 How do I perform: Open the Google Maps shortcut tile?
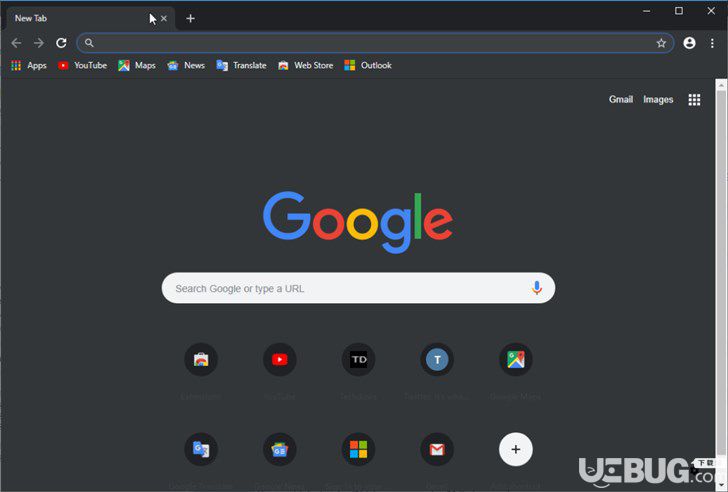[516, 360]
